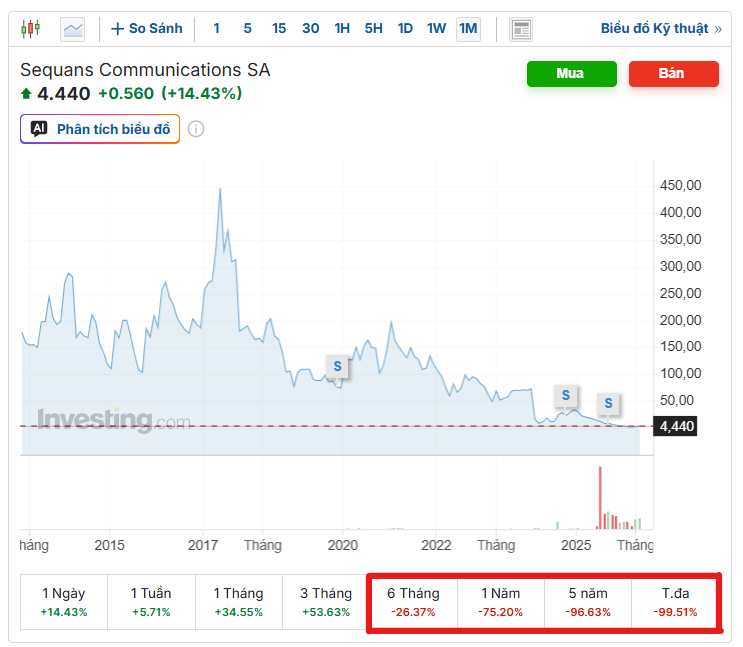Select the 15 minute interval

[x=279, y=28]
